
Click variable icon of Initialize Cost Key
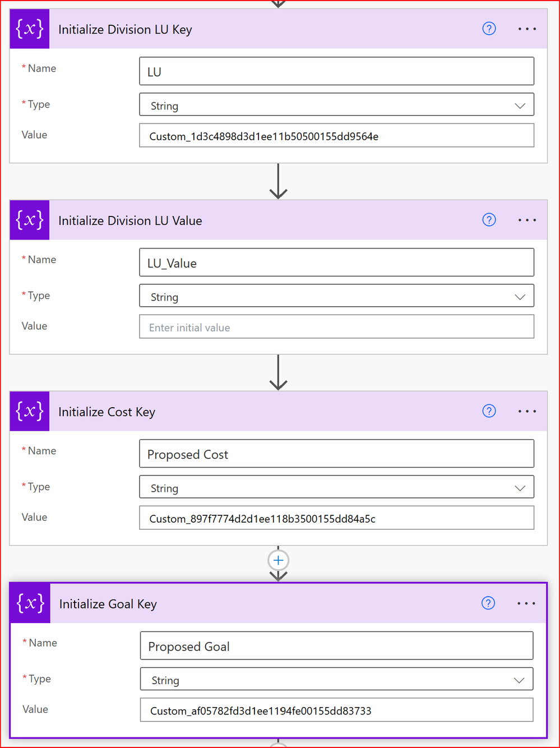(x=30, y=412)
